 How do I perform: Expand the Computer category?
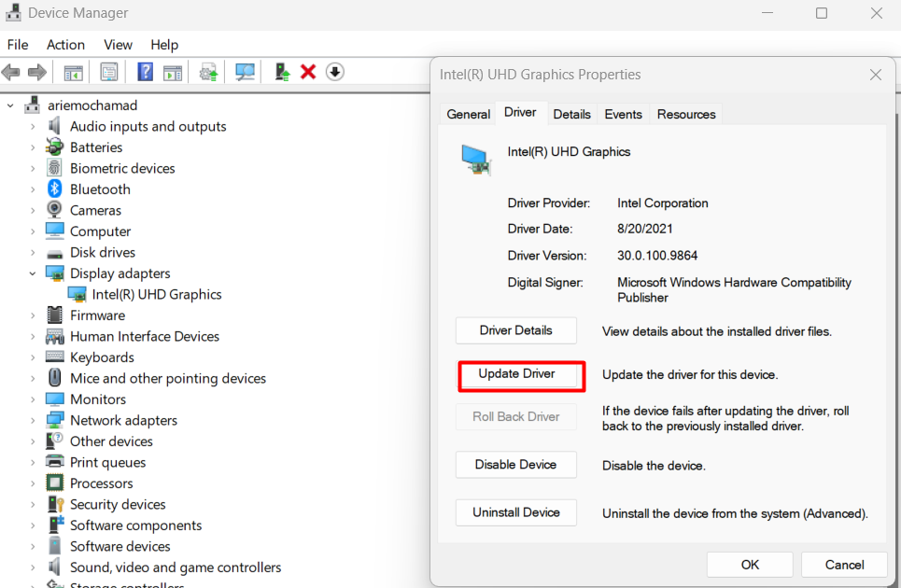pos(33,231)
